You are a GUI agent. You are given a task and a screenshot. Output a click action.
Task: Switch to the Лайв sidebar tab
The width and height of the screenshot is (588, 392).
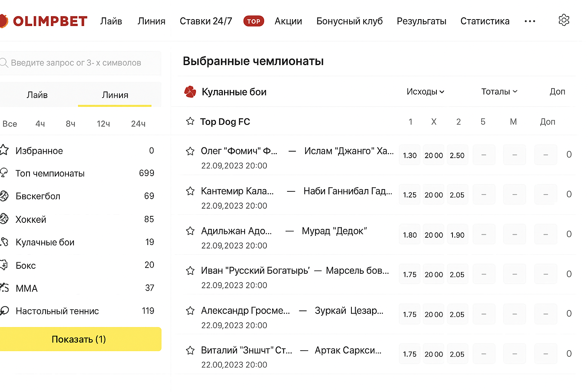pyautogui.click(x=37, y=95)
